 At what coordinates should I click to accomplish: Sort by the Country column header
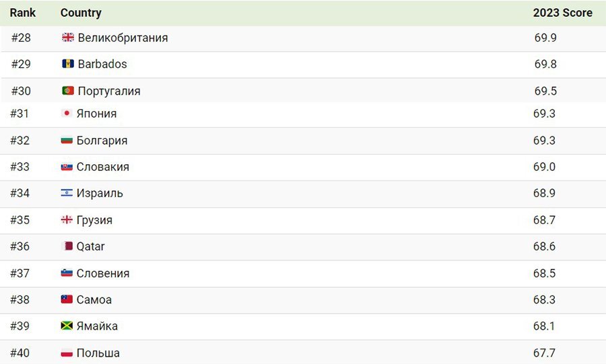pyautogui.click(x=81, y=13)
